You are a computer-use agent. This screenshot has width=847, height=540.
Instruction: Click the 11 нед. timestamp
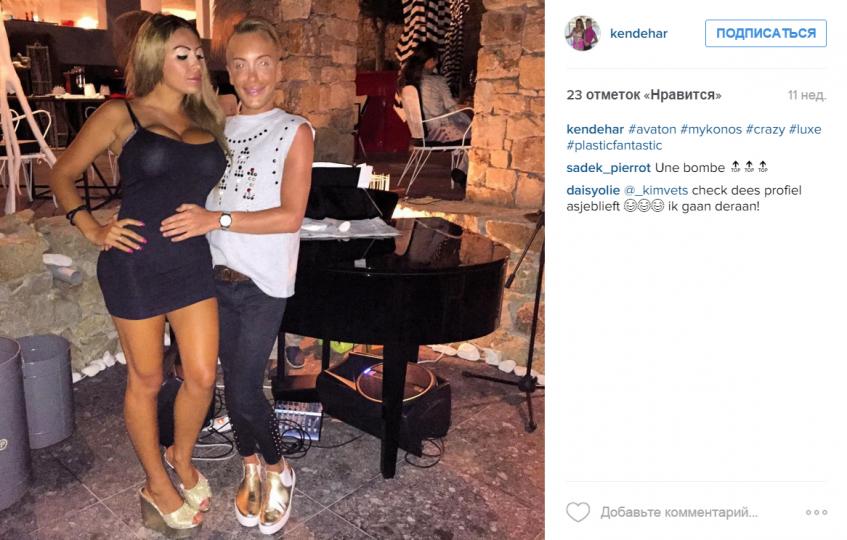pyautogui.click(x=807, y=96)
